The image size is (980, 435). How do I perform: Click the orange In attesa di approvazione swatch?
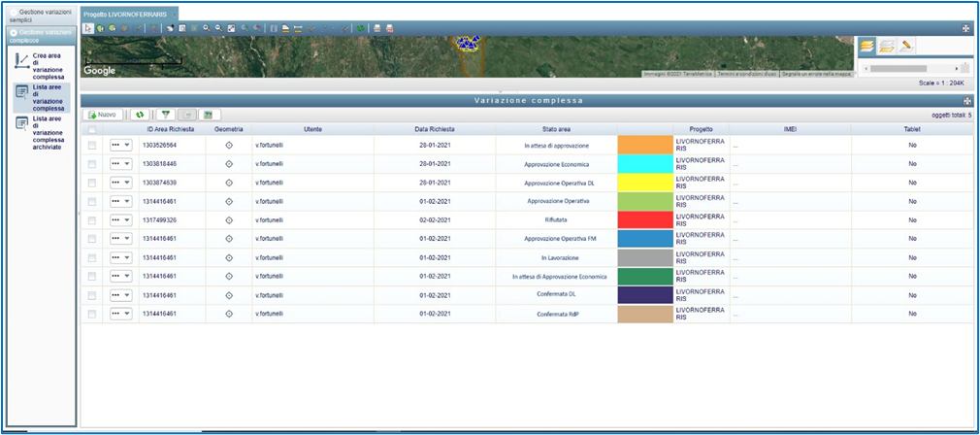(645, 146)
